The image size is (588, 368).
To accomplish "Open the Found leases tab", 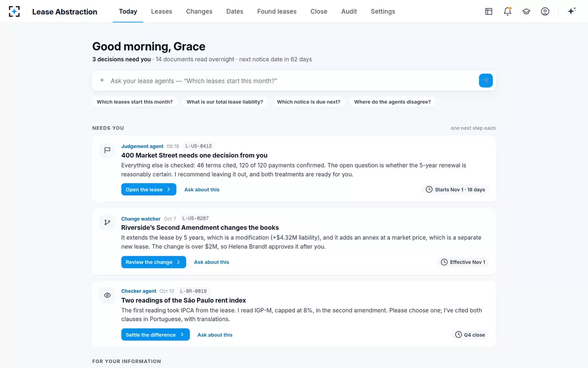I will click(277, 11).
